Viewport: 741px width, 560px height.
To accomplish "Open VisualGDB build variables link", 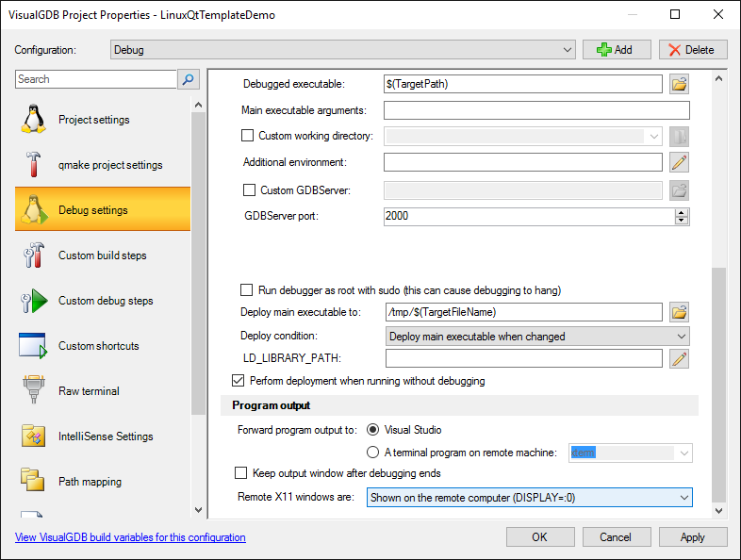I will point(130,537).
